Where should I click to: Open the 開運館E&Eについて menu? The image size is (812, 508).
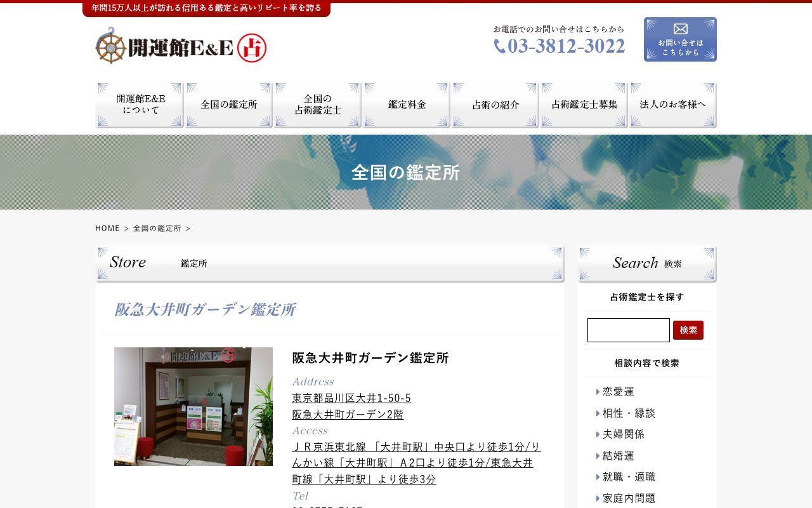[x=140, y=105]
